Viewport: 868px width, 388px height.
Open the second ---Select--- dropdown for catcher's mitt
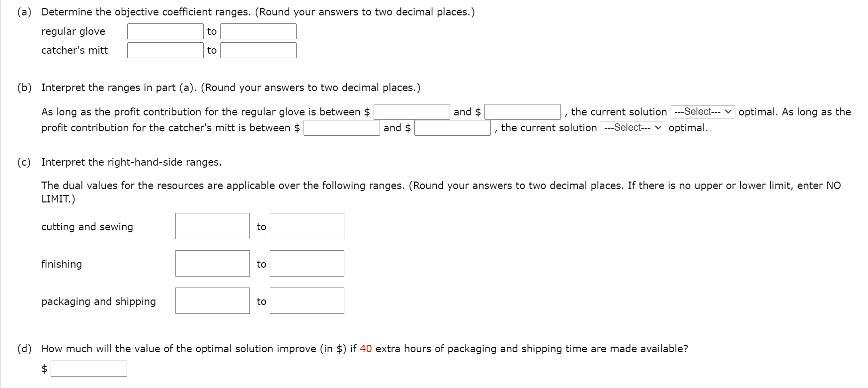click(x=633, y=128)
